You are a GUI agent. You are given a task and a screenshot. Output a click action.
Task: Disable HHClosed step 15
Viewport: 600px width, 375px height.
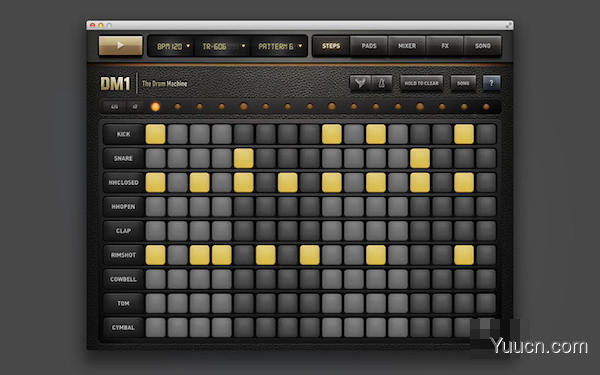[464, 183]
